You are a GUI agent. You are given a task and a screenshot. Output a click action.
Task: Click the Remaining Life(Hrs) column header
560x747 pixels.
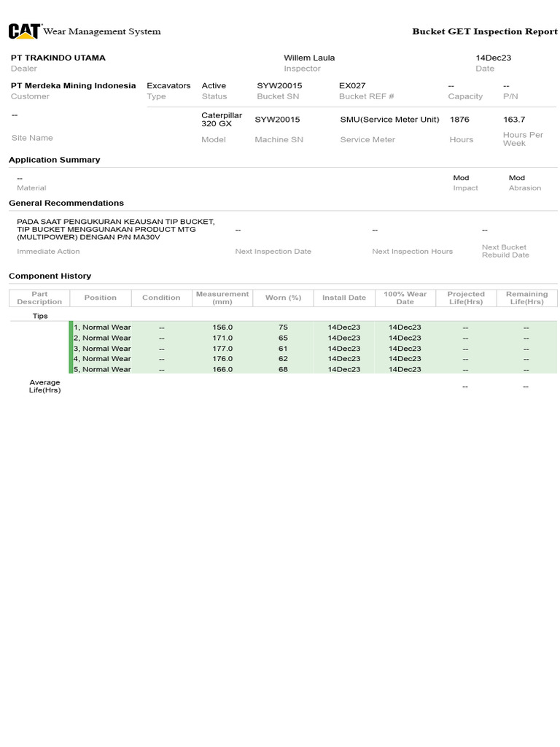pos(527,298)
